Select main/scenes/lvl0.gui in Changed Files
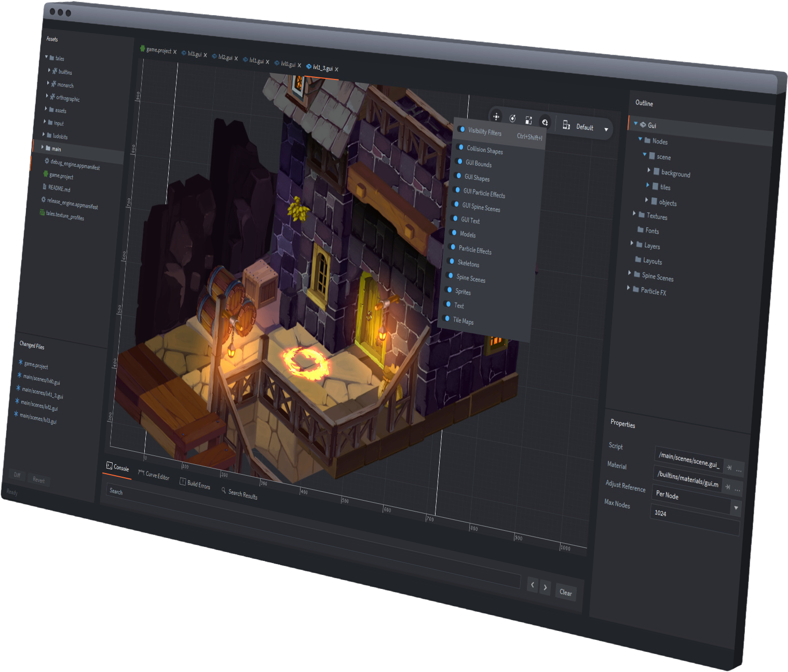Image resolution: width=788 pixels, height=672 pixels. click(42, 380)
